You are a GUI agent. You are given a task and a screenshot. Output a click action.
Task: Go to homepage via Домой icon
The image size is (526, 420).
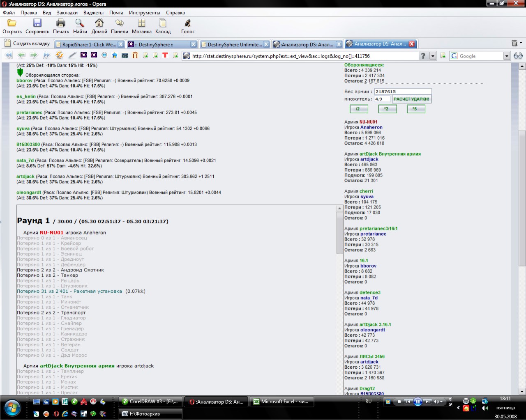point(99,23)
